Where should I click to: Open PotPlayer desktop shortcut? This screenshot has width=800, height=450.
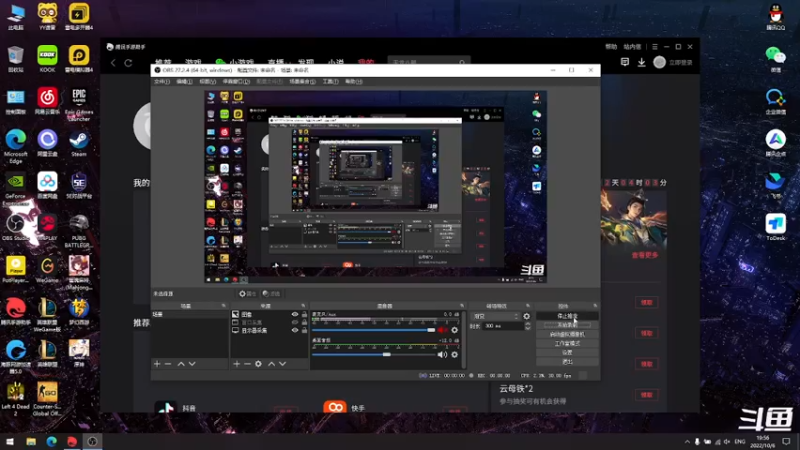tap(16, 270)
